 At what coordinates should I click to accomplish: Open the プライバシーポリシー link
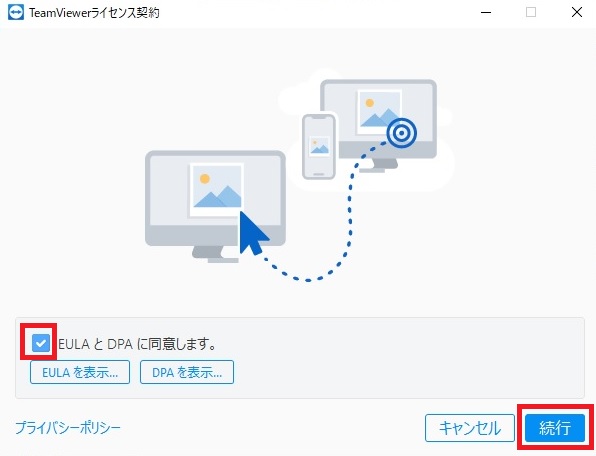pos(68,428)
